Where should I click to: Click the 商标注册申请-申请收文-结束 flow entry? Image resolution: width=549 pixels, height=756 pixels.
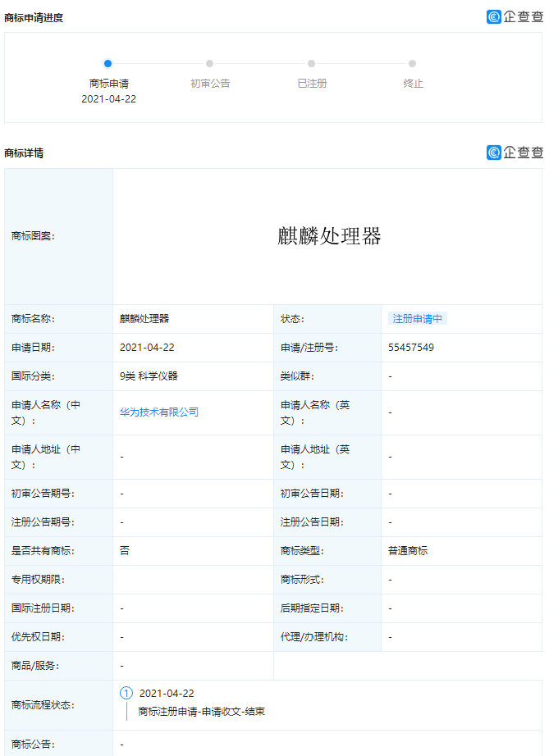[201, 711]
